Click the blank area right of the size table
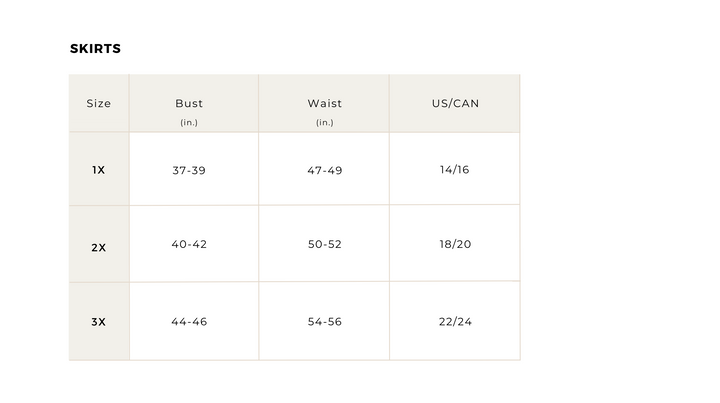 (x=620, y=220)
